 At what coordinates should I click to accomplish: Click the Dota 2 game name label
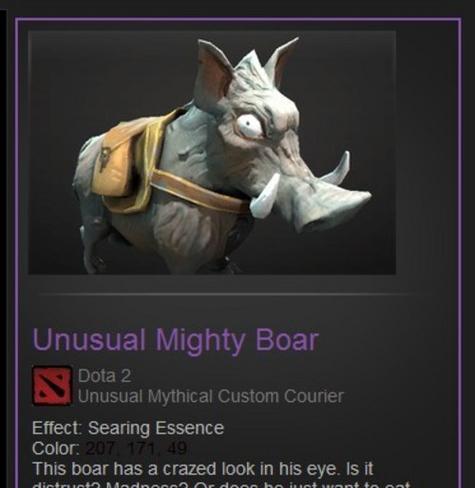(x=104, y=376)
